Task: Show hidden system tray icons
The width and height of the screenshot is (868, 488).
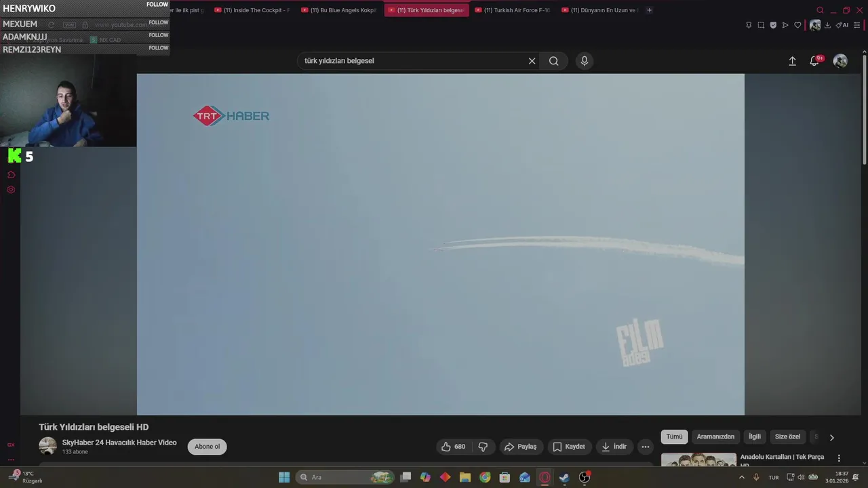Action: [741, 477]
